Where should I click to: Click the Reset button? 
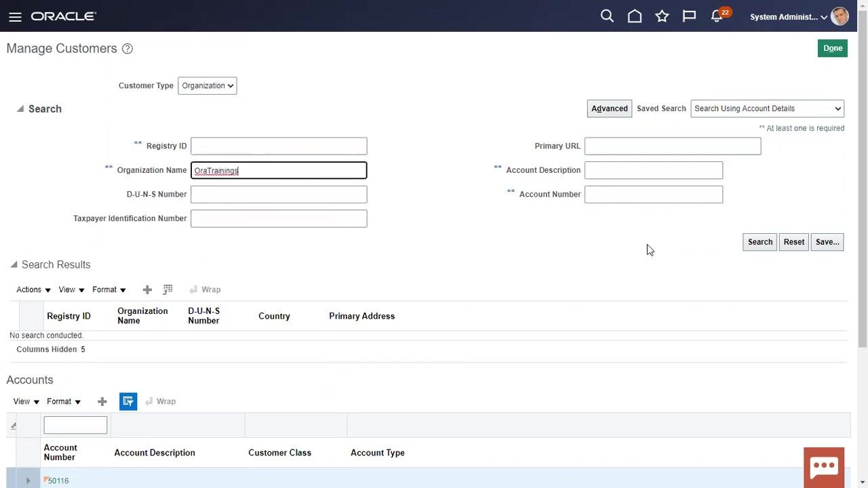(x=793, y=242)
